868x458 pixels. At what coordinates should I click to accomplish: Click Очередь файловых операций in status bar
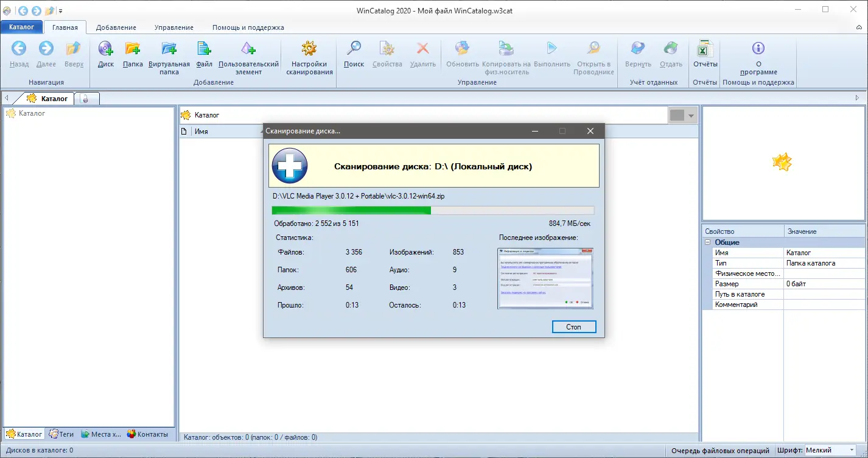720,451
